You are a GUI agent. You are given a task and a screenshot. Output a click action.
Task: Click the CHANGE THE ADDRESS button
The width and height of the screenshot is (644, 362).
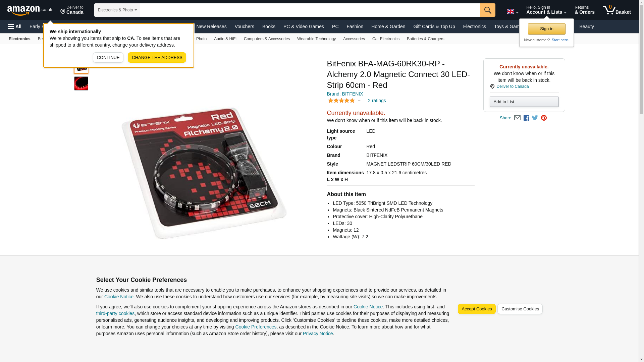(x=157, y=57)
